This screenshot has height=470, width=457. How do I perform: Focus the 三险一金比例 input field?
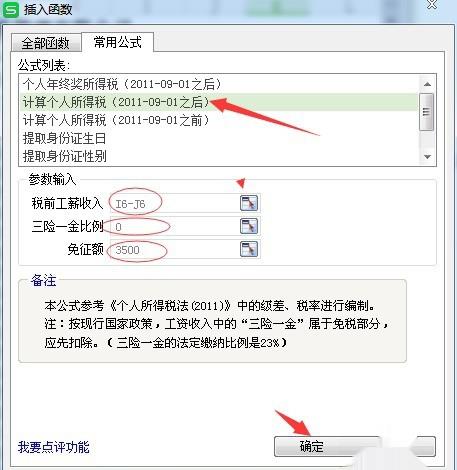174,227
